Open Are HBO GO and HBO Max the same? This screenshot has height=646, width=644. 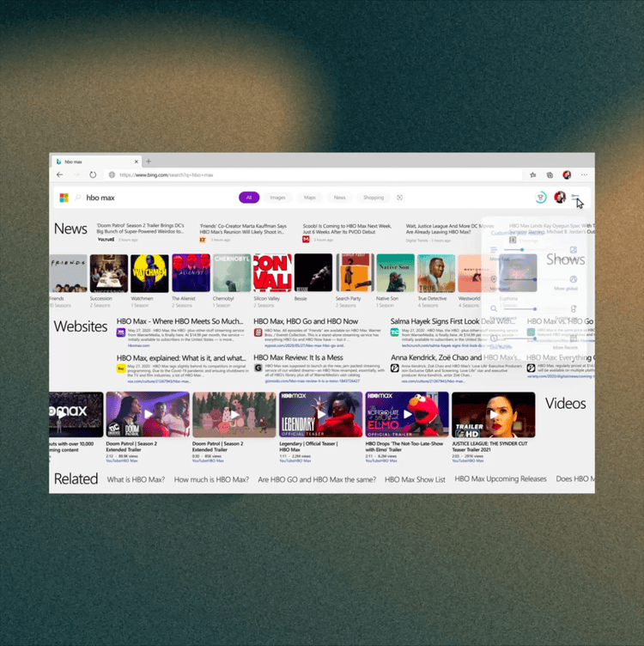317,479
